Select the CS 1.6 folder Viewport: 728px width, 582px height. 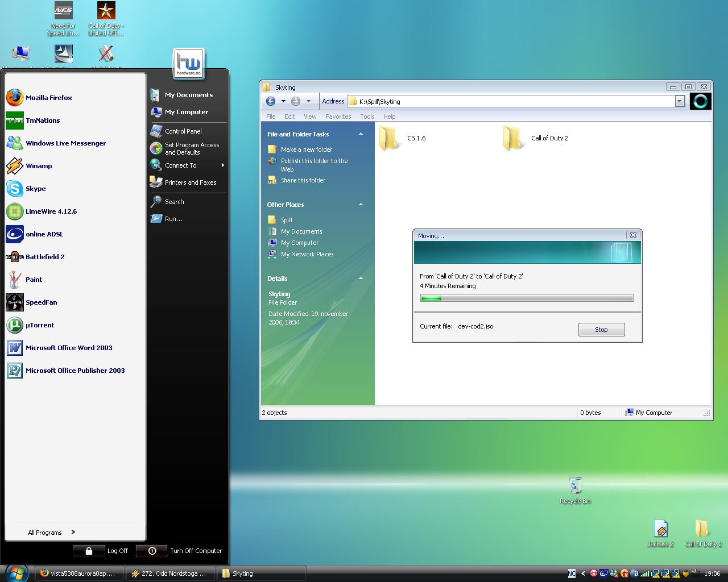pos(403,138)
